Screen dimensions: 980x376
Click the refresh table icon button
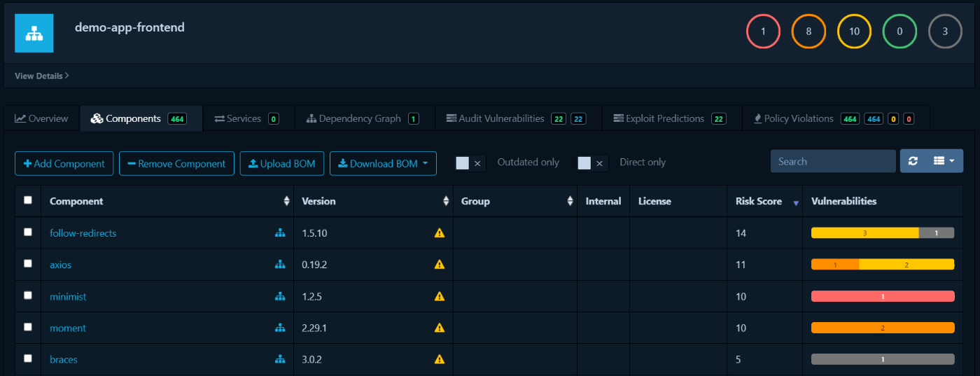point(913,161)
